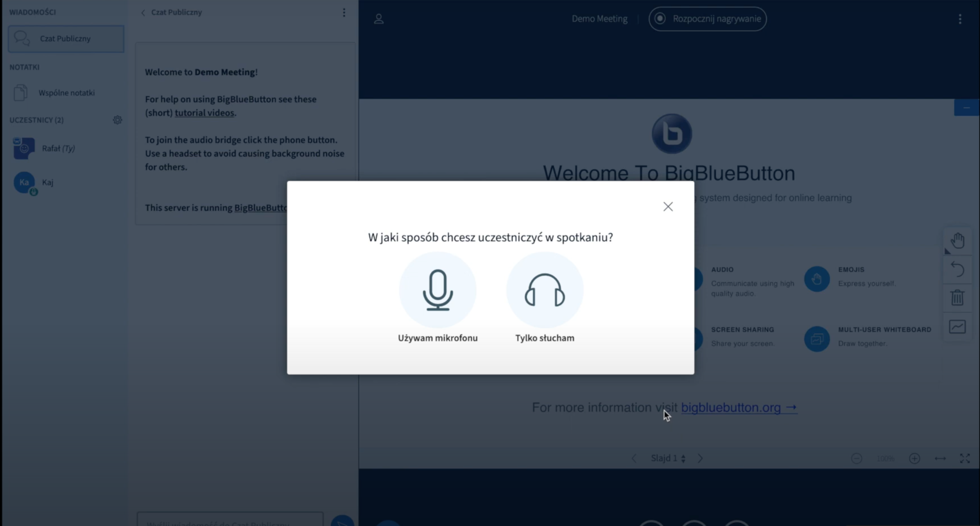The height and width of the screenshot is (526, 980).
Task: Open main options three-dot menu
Action: click(960, 19)
